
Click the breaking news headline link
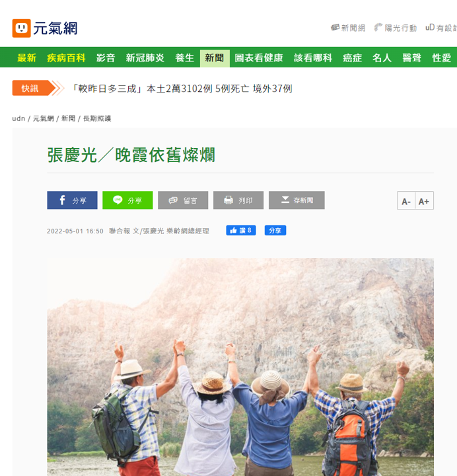(182, 89)
